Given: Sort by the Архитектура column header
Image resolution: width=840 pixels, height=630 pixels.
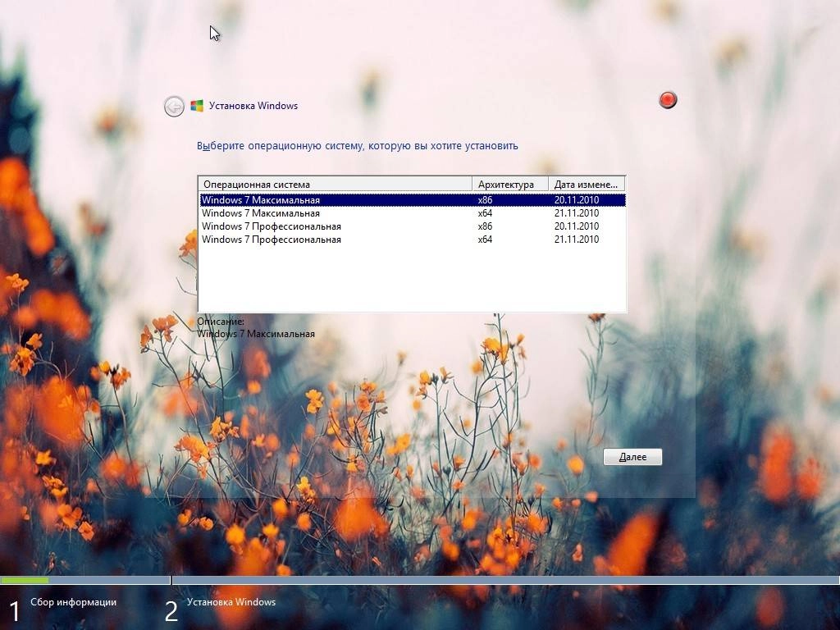Looking at the screenshot, I should pyautogui.click(x=510, y=185).
